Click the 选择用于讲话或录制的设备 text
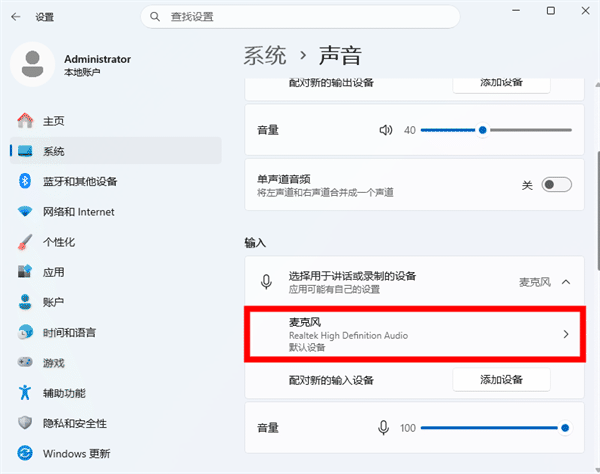 click(x=352, y=276)
